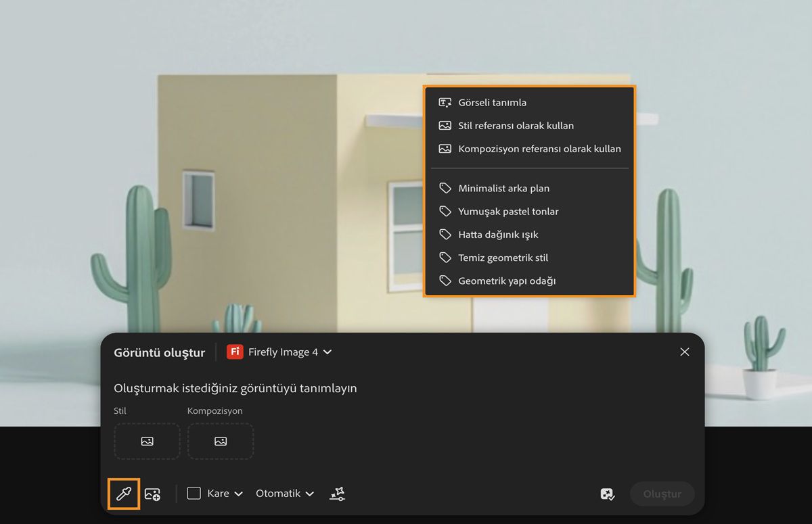Click the Stil label text
Viewport: 812px width, 524px height.
point(120,410)
